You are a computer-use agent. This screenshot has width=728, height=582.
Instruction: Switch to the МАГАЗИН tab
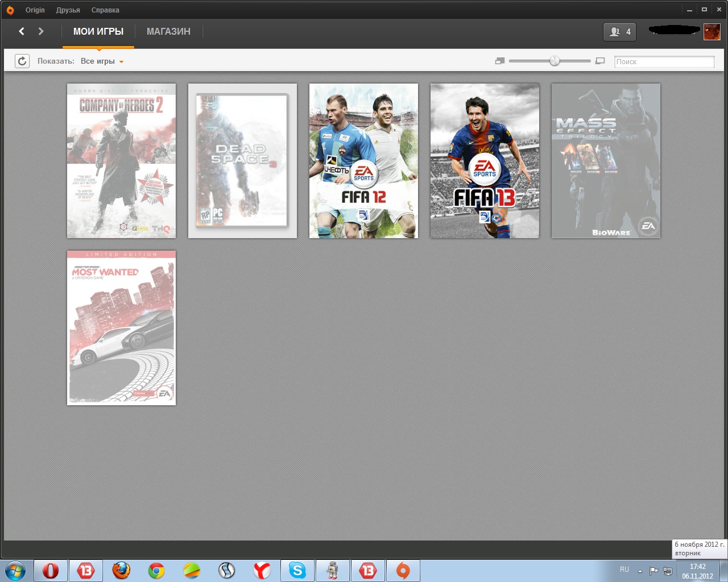pos(168,32)
